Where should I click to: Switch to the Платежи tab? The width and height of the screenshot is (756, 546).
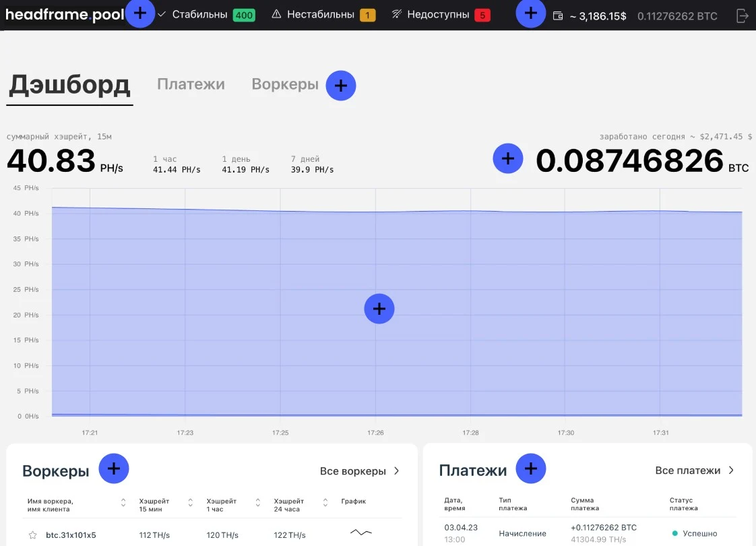(191, 84)
